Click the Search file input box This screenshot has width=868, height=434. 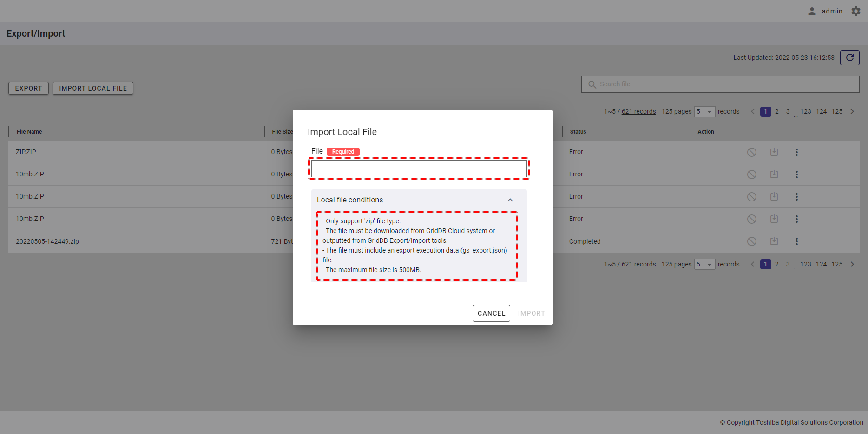point(725,84)
